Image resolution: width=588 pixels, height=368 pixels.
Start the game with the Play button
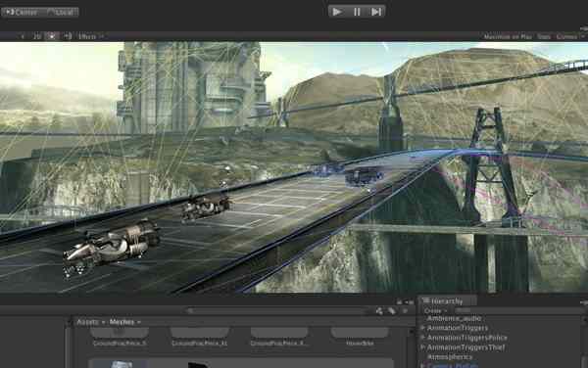pyautogui.click(x=337, y=12)
